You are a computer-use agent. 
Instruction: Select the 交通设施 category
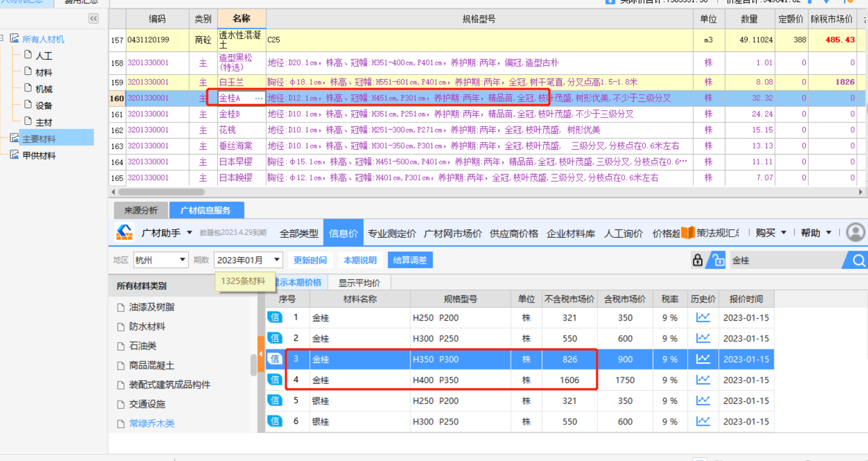[147, 404]
